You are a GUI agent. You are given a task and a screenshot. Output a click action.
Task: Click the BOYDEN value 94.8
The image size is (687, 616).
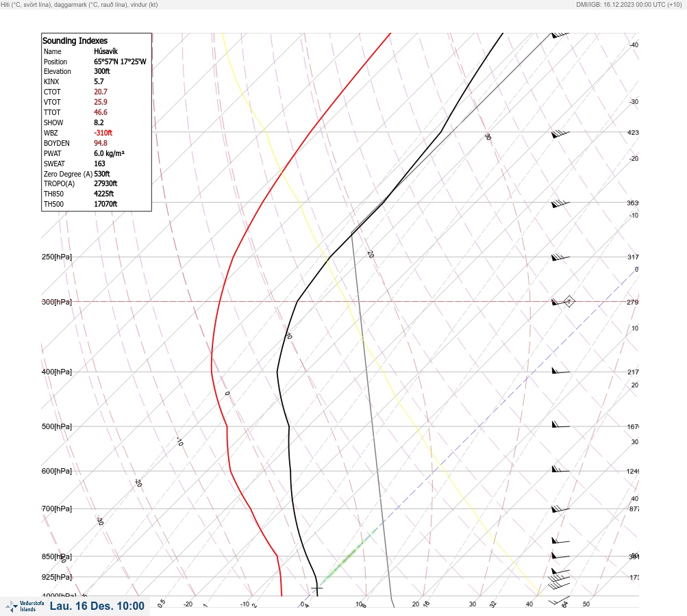pyautogui.click(x=100, y=143)
